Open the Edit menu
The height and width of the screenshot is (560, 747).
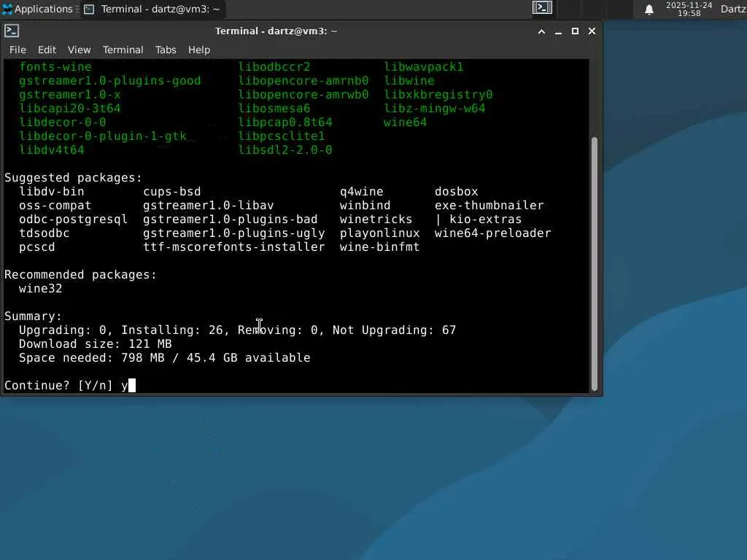47,50
